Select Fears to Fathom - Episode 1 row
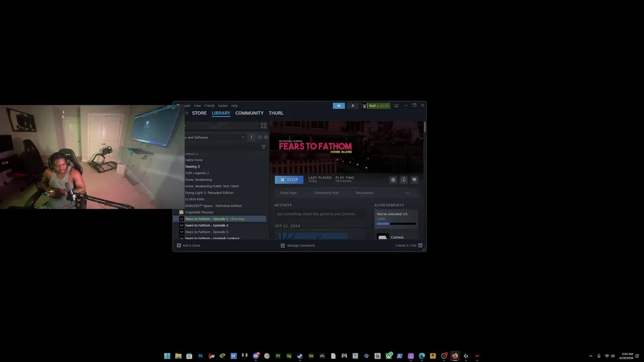 pyautogui.click(x=220, y=219)
